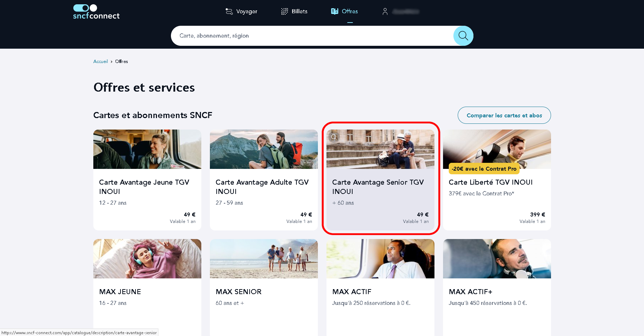Click Jusqu'à 450 réservations à 0 € text

tap(488, 303)
